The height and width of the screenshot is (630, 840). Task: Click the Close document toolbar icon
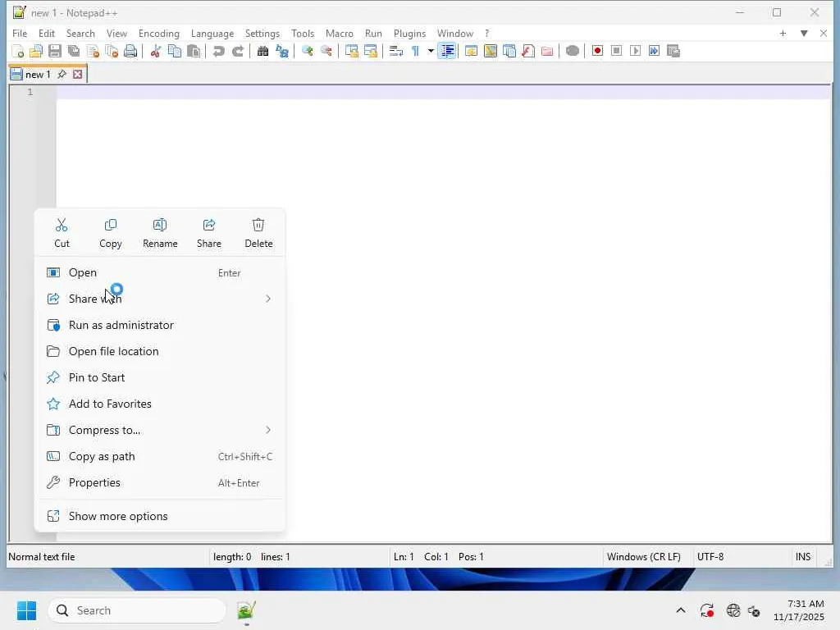(93, 52)
